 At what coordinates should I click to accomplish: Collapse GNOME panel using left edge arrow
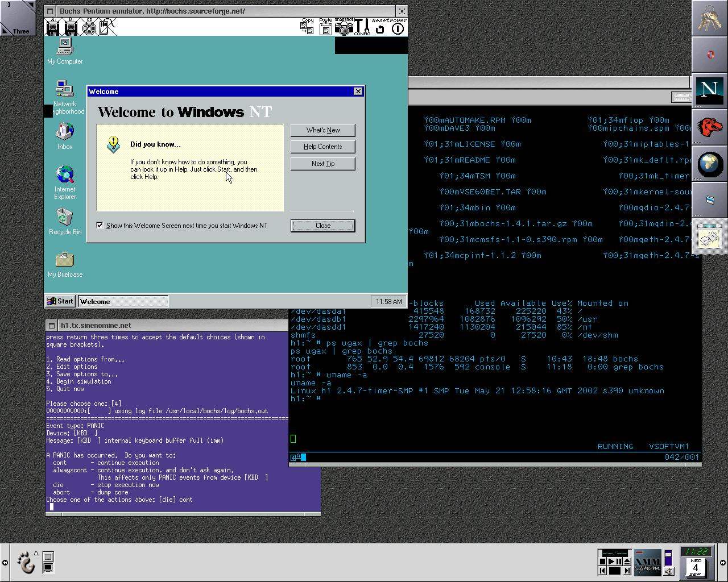pyautogui.click(x=5, y=563)
